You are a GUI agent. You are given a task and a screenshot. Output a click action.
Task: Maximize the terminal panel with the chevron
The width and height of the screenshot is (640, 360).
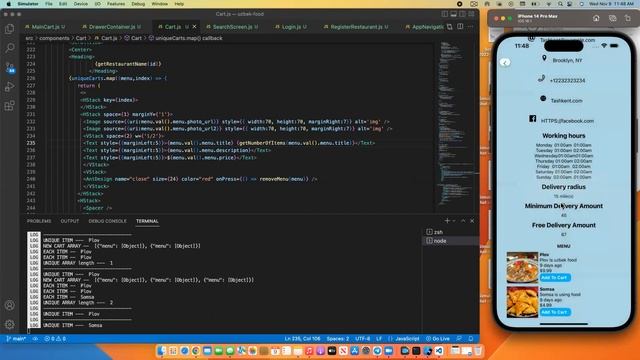click(x=463, y=221)
